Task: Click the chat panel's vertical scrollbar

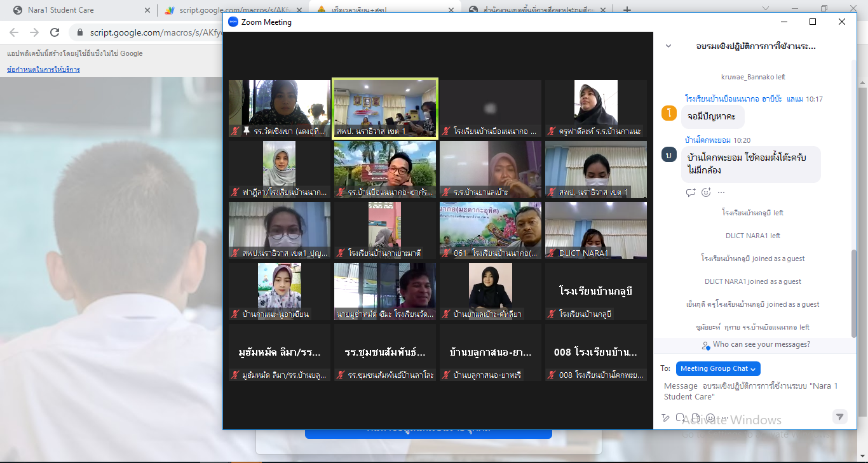Action: pos(853,292)
